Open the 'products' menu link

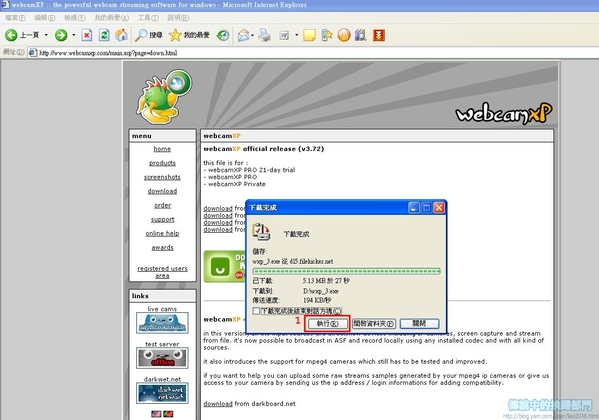[x=162, y=163]
